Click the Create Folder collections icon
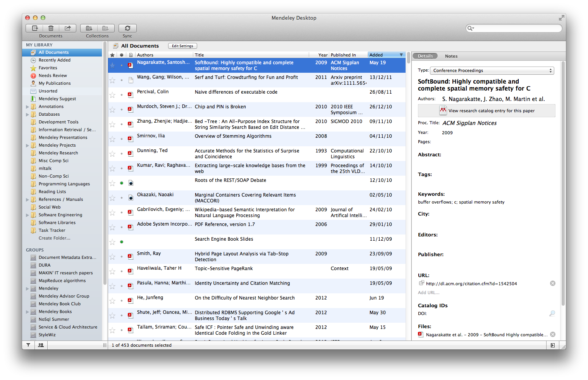 89,28
